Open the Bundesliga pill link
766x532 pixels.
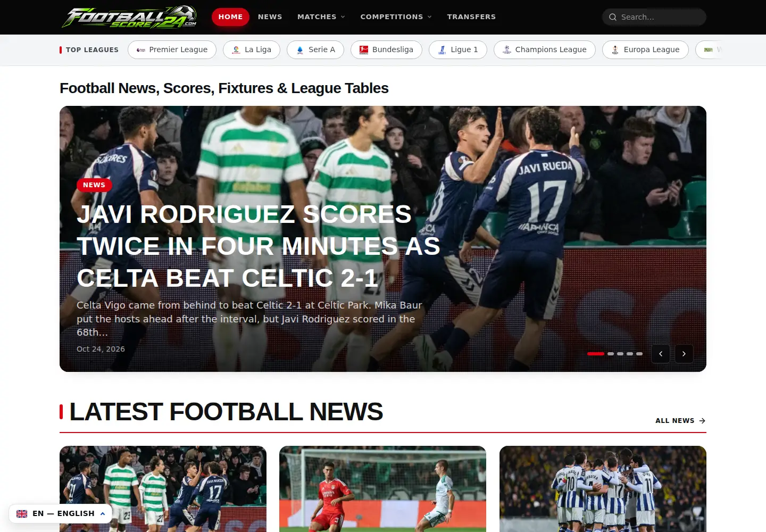[x=386, y=50]
